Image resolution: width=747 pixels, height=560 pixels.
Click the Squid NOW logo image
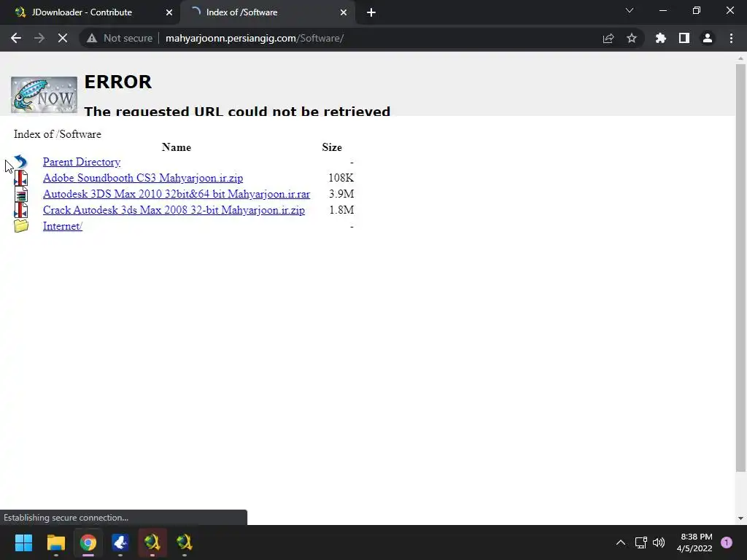coord(44,95)
